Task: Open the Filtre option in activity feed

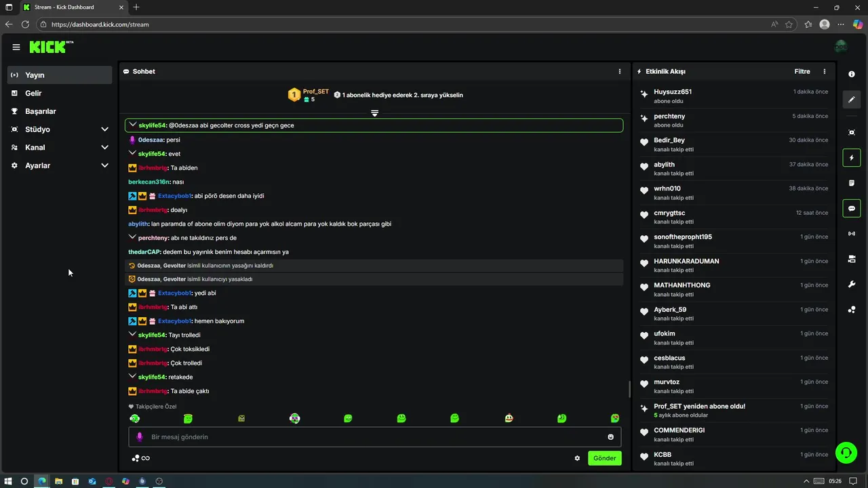Action: click(802, 71)
